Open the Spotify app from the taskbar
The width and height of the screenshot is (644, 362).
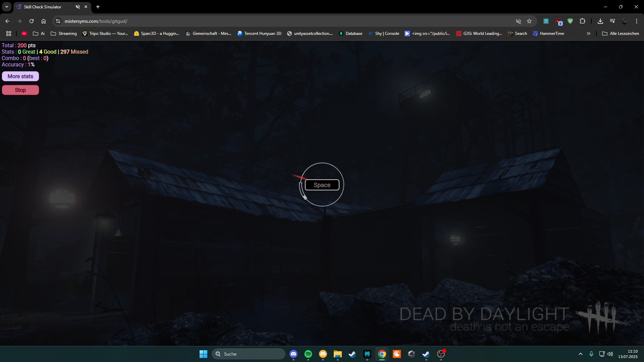click(308, 354)
